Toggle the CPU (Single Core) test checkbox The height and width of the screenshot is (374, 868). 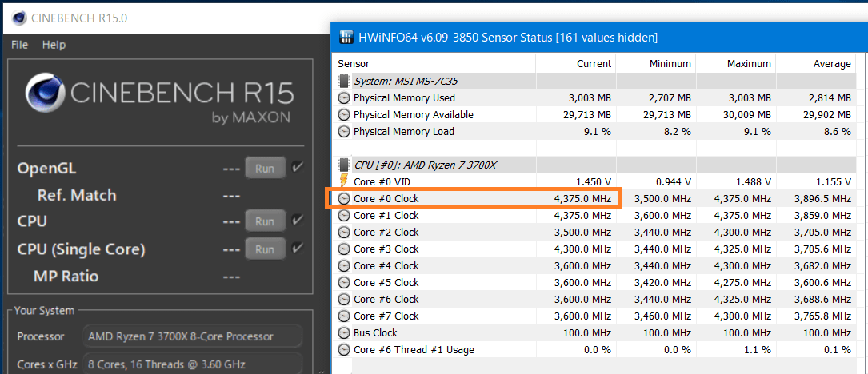(298, 249)
